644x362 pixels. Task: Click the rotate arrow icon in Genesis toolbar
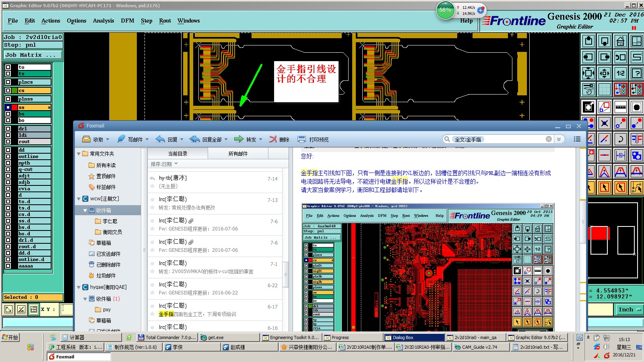(620, 140)
